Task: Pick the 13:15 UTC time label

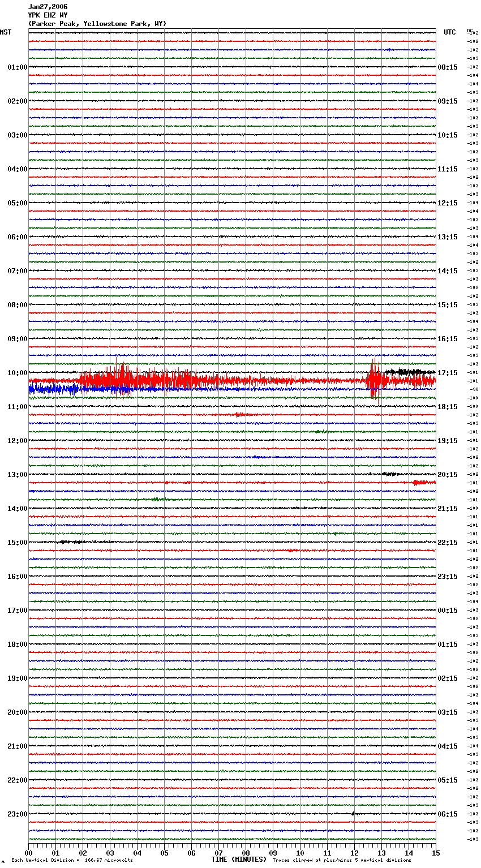Action: (x=448, y=237)
